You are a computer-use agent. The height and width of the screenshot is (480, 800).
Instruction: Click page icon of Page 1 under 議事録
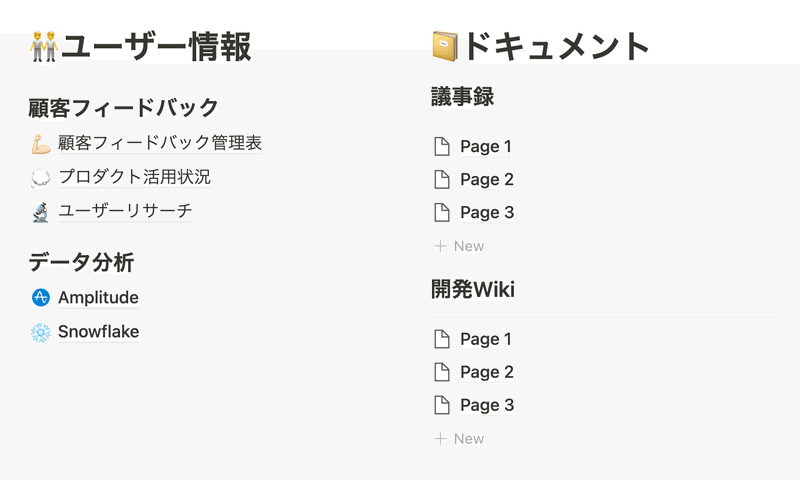[442, 146]
